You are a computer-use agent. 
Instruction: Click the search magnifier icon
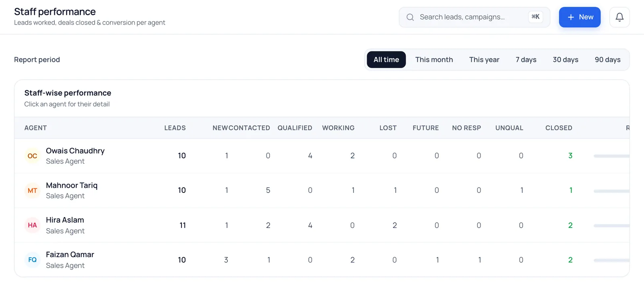coord(410,17)
